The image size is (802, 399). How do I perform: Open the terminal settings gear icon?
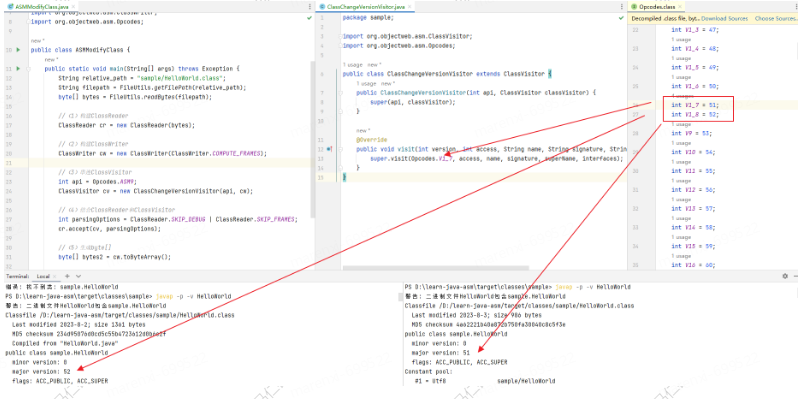(785, 276)
